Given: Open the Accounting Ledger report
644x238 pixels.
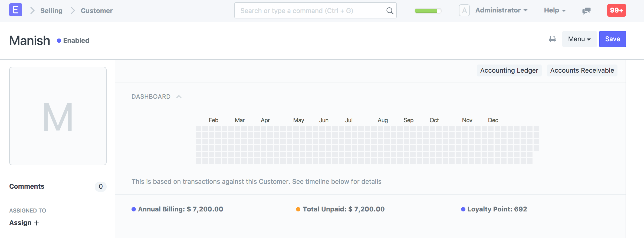Looking at the screenshot, I should click(509, 70).
